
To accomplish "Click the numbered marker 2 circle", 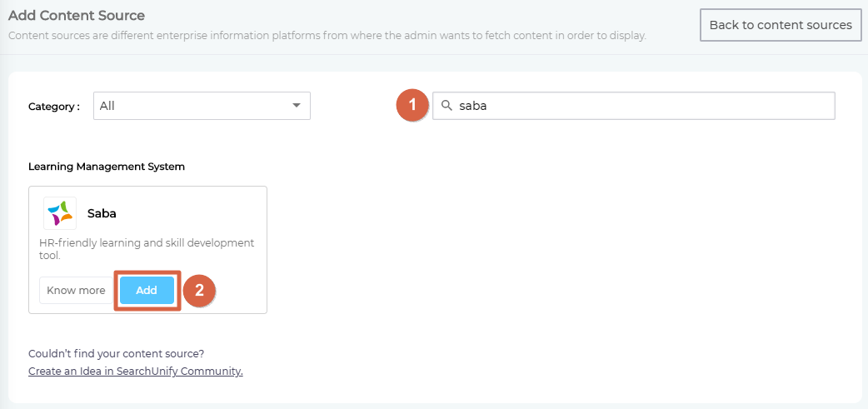I will [199, 291].
